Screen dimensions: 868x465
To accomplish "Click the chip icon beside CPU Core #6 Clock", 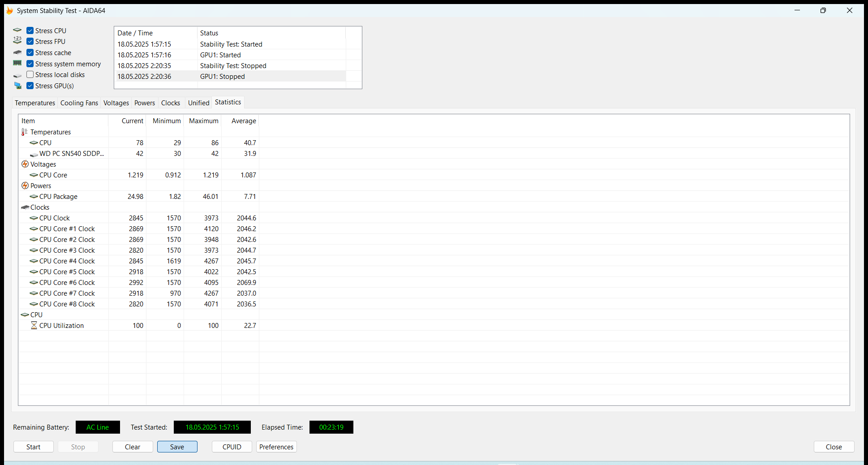I will (x=34, y=283).
